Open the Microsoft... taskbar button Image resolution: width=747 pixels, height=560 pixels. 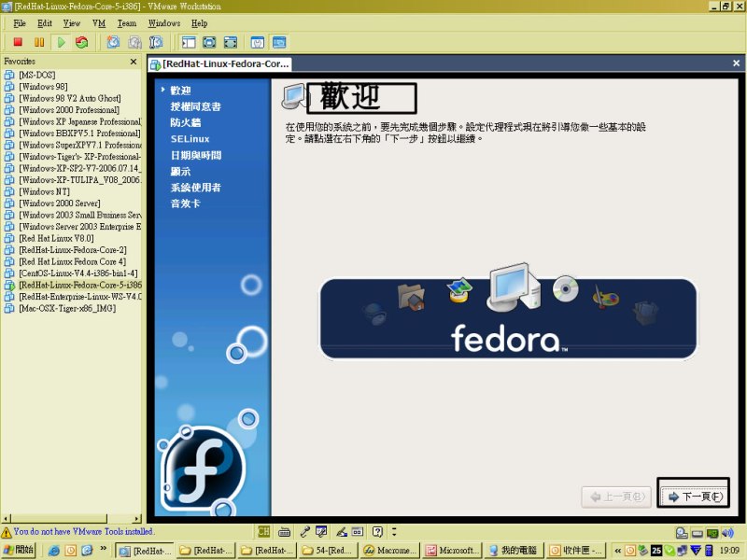[x=453, y=551]
